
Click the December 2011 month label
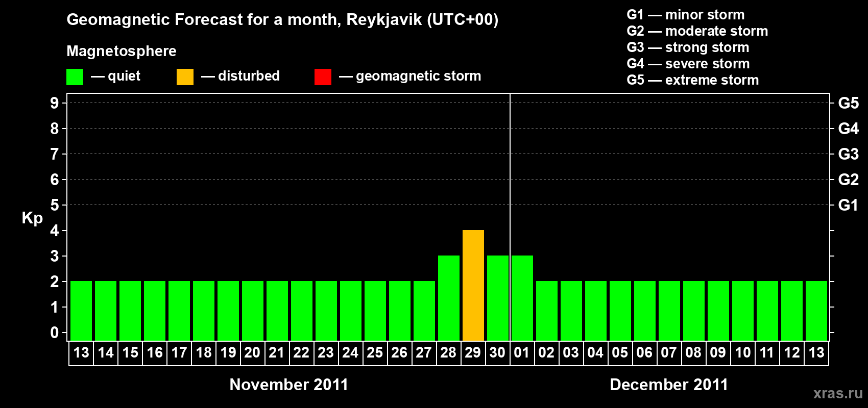click(669, 385)
